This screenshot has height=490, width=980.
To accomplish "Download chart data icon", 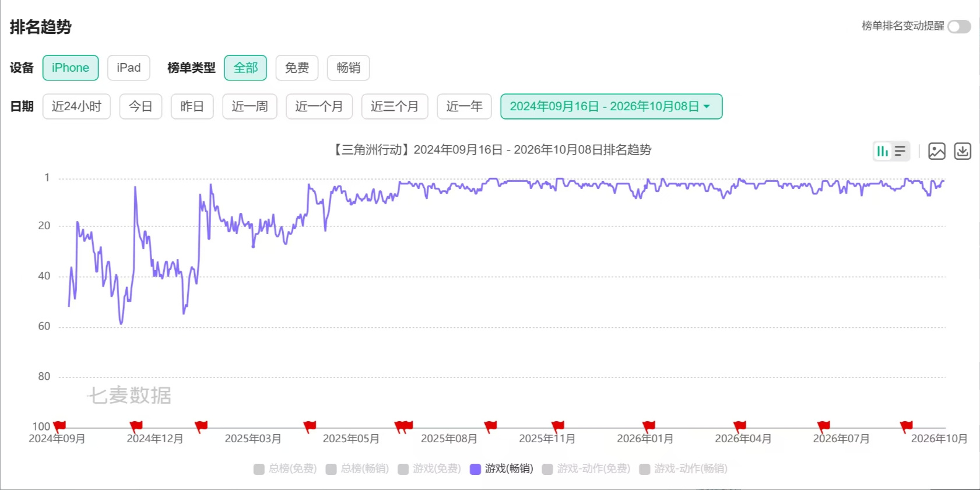I will (963, 151).
